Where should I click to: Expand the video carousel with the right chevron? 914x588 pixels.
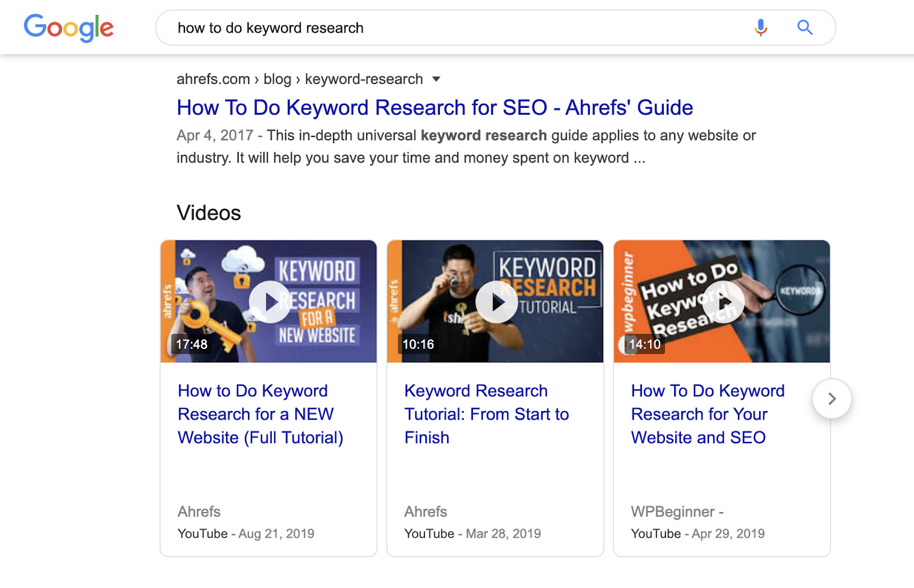point(831,398)
